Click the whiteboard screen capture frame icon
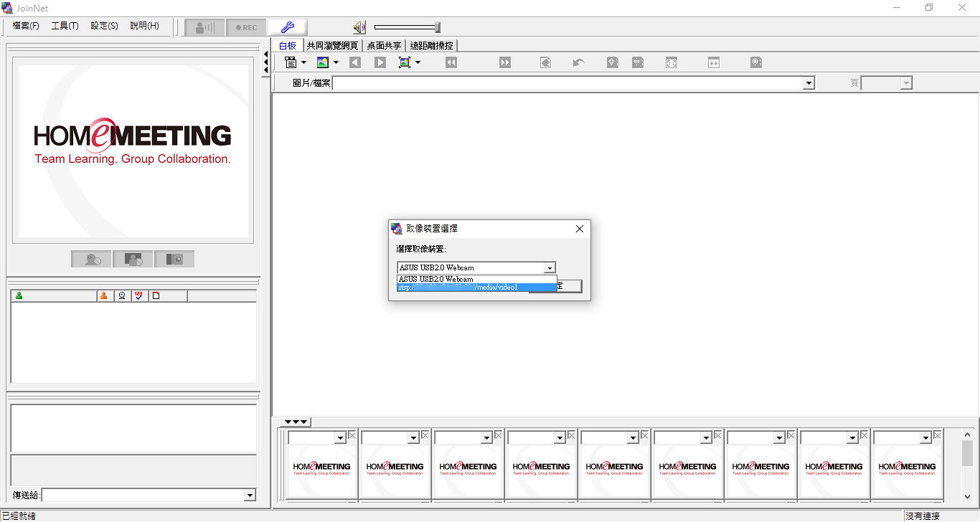The width and height of the screenshot is (980, 522). (405, 62)
